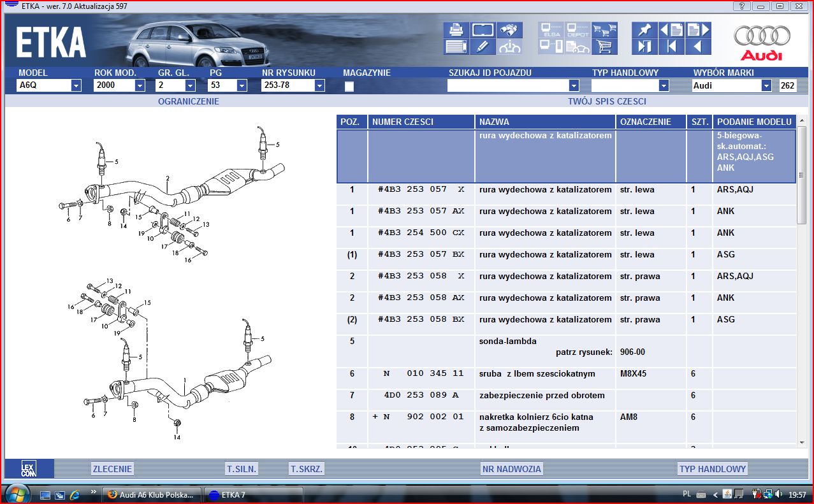The image size is (814, 504).
Task: Click the printer icon in the toolbar
Action: [x=456, y=30]
